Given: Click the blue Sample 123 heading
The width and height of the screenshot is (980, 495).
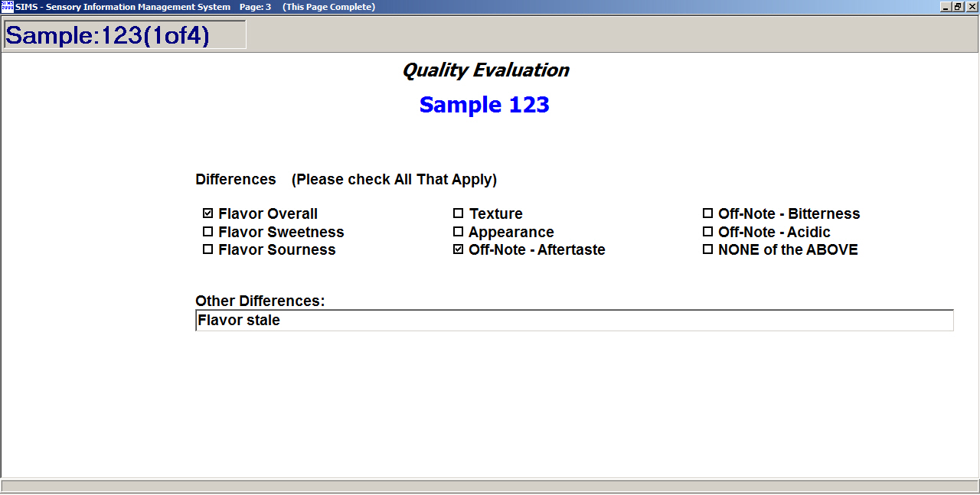Looking at the screenshot, I should (x=485, y=105).
